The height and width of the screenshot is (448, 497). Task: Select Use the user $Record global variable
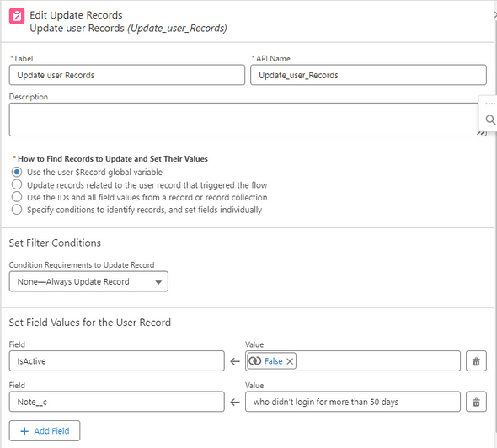point(17,172)
